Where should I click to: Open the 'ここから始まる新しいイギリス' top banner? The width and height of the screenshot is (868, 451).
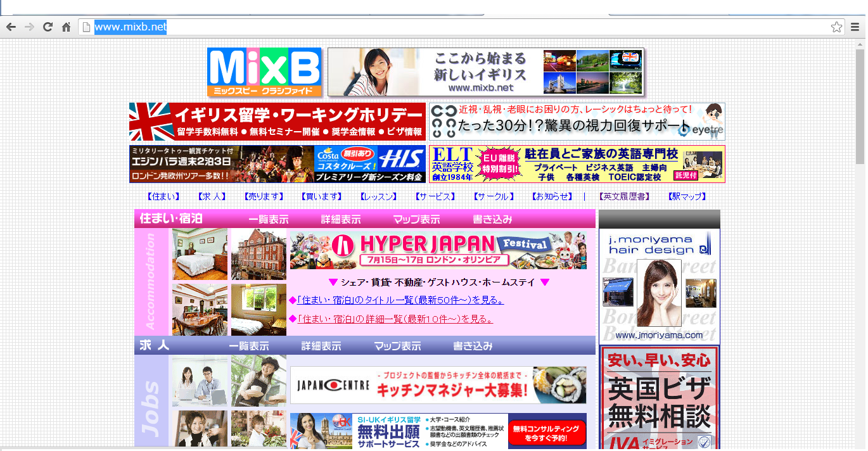[x=486, y=72]
